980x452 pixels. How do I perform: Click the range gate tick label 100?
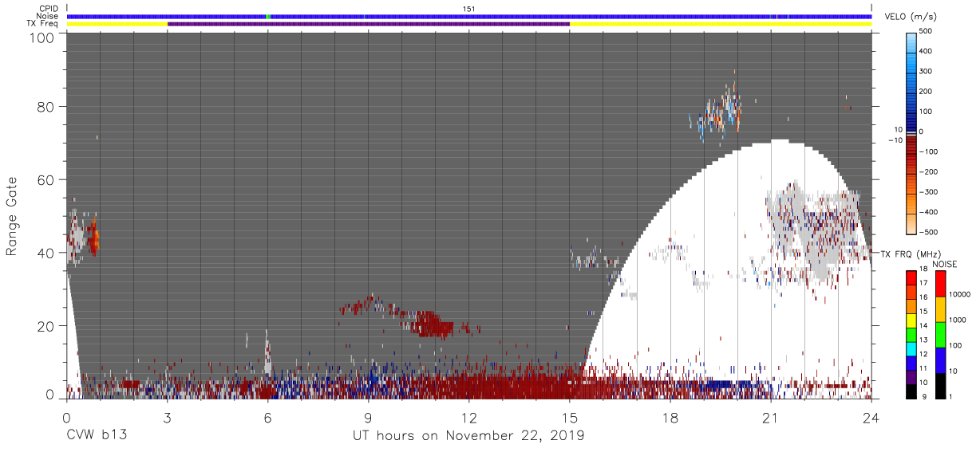pyautogui.click(x=42, y=38)
